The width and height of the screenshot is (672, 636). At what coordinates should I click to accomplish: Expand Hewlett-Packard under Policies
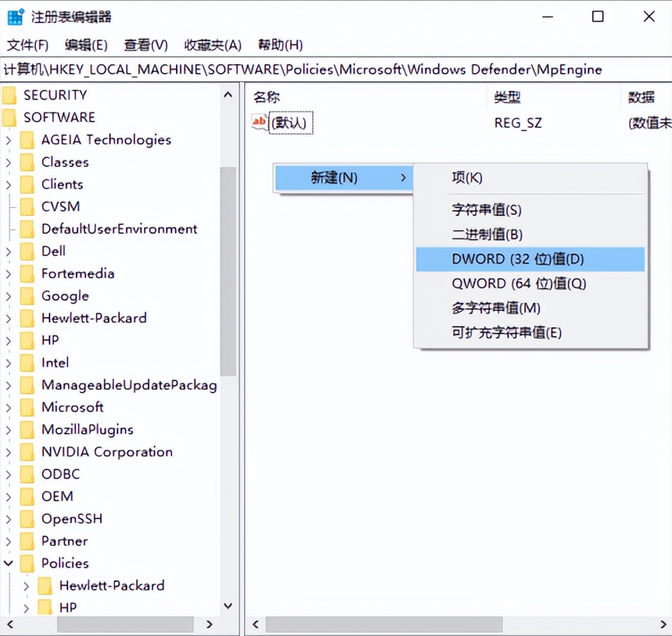pyautogui.click(x=26, y=585)
